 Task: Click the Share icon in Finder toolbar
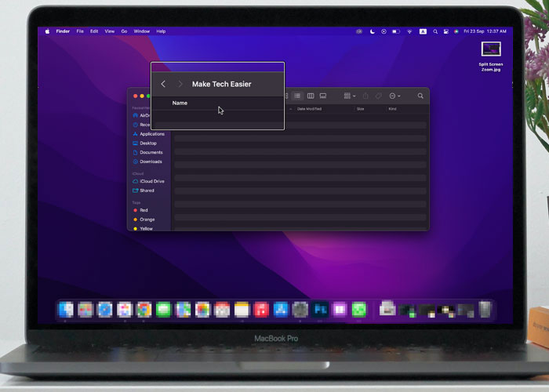(365, 96)
